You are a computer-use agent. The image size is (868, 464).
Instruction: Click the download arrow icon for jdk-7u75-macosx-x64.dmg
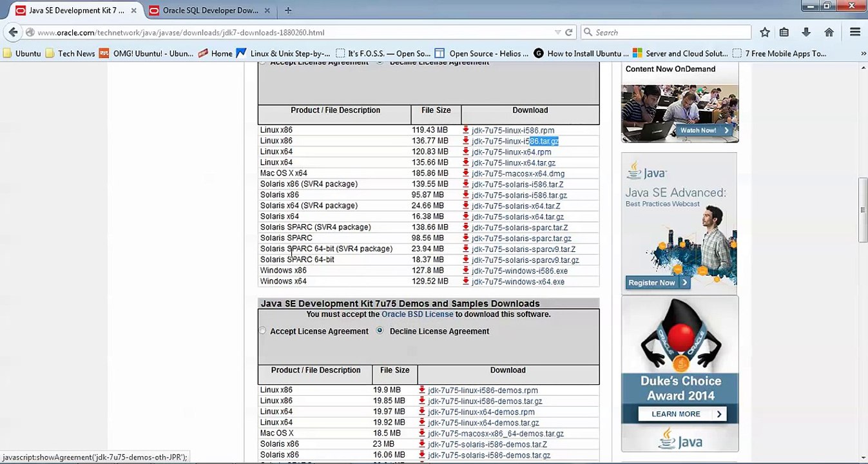coord(465,173)
